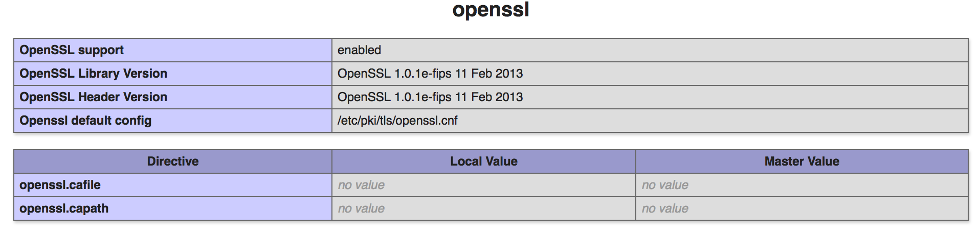Select the Openssl default config label
This screenshot has width=980, height=233.
(85, 121)
